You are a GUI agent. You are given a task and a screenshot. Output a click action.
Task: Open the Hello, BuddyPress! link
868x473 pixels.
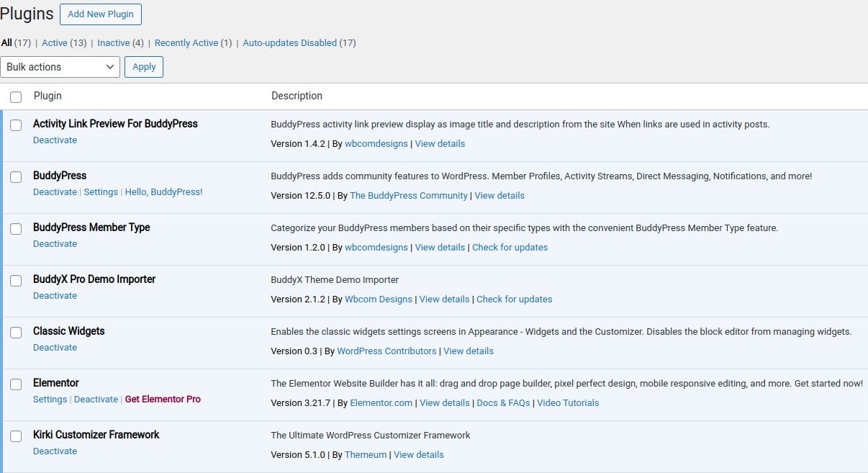[163, 192]
